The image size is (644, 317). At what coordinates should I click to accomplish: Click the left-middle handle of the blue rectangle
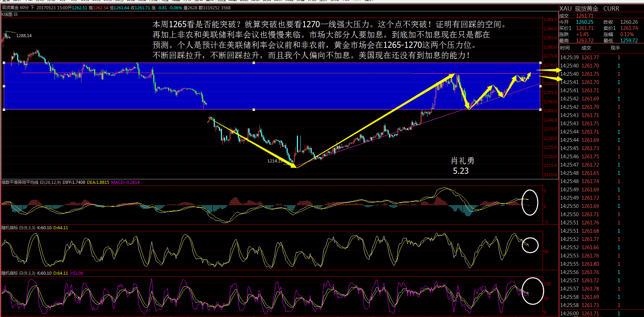[4, 86]
